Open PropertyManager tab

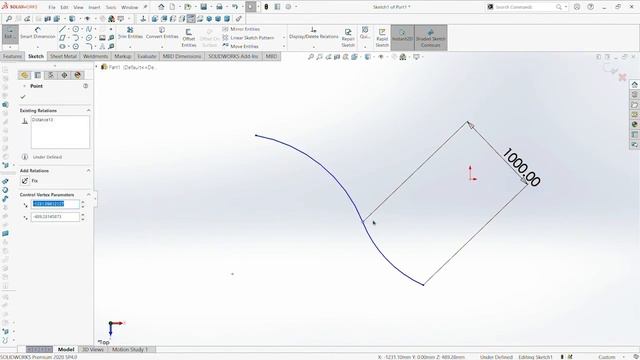38,75
